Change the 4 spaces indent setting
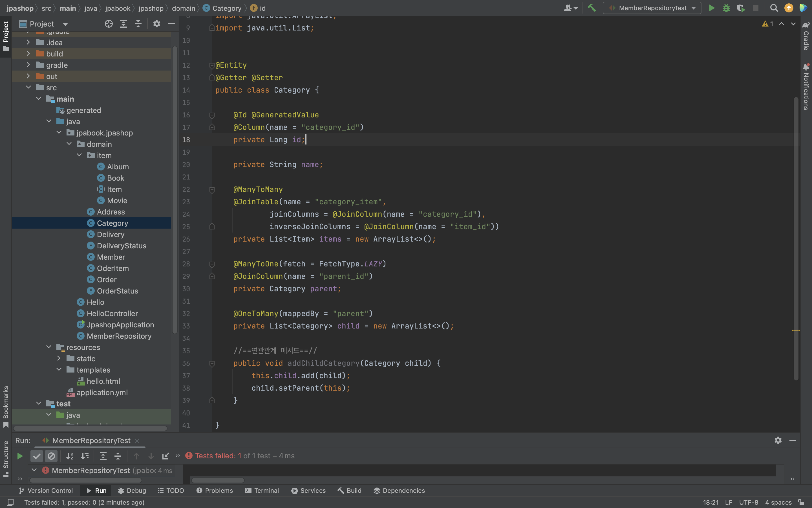This screenshot has width=812, height=508. click(x=778, y=502)
